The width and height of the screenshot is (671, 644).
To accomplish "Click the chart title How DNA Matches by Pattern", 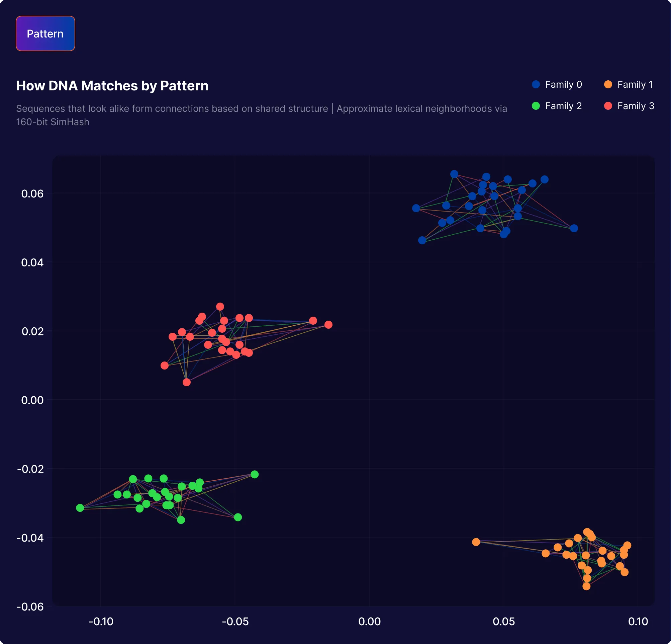I will [x=112, y=86].
